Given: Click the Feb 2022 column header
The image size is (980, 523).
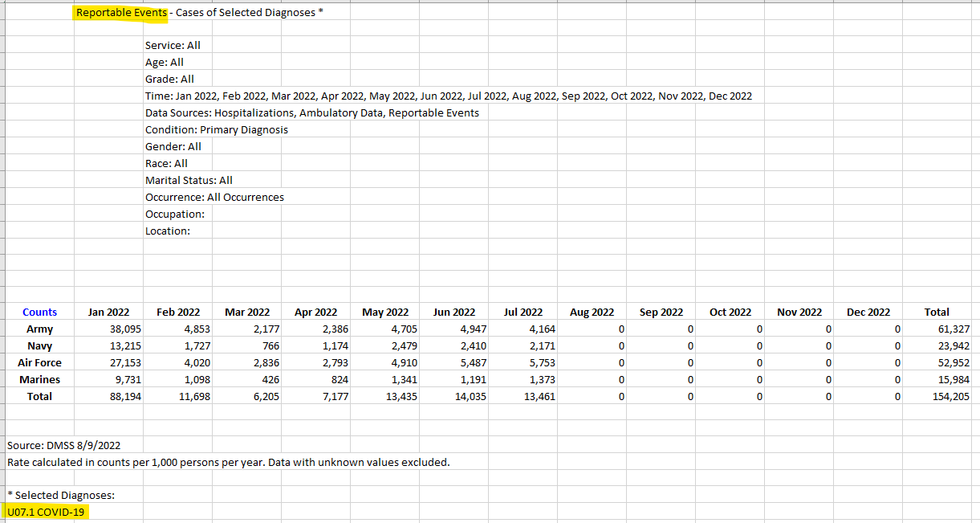Looking at the screenshot, I should 178,312.
